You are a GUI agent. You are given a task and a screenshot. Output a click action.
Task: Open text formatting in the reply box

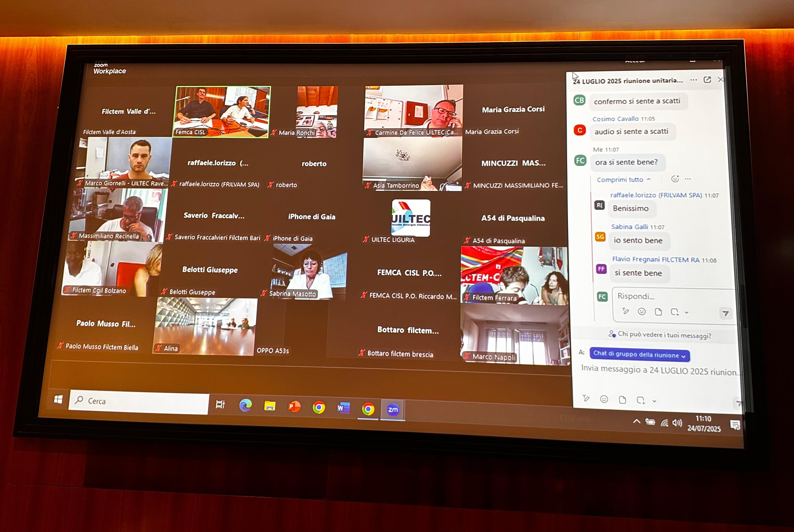pos(625,311)
